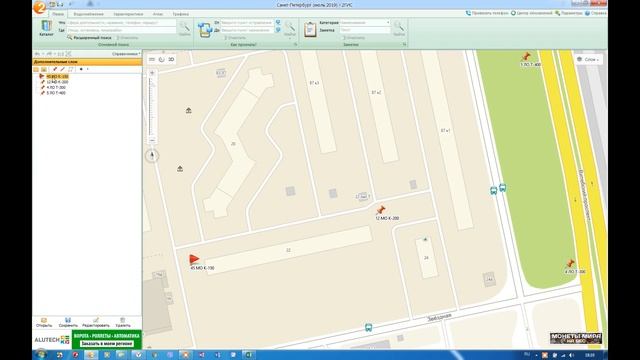
Task: Click the route Найти magnifier button
Action: pos(290,28)
